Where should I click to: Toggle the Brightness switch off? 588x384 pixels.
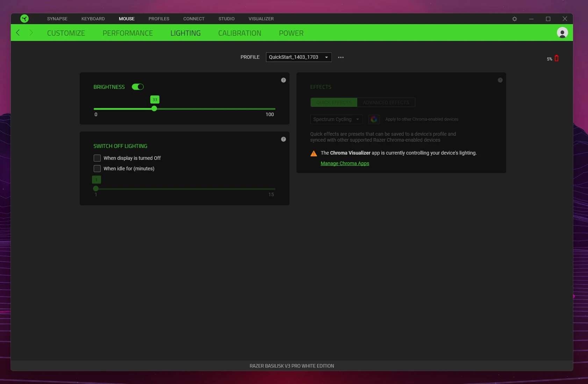138,87
